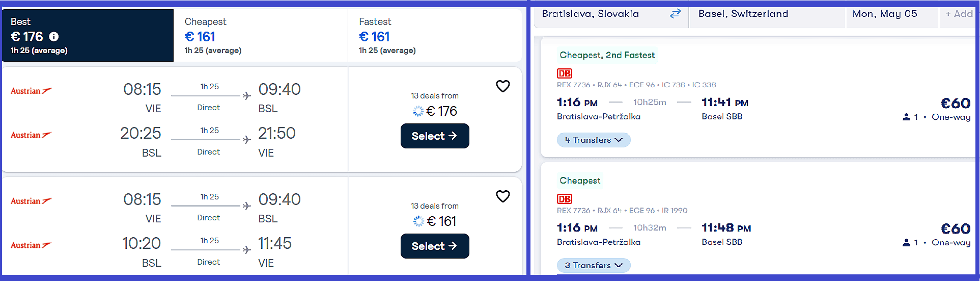Open the Mon, May 05 date selector

point(885,14)
